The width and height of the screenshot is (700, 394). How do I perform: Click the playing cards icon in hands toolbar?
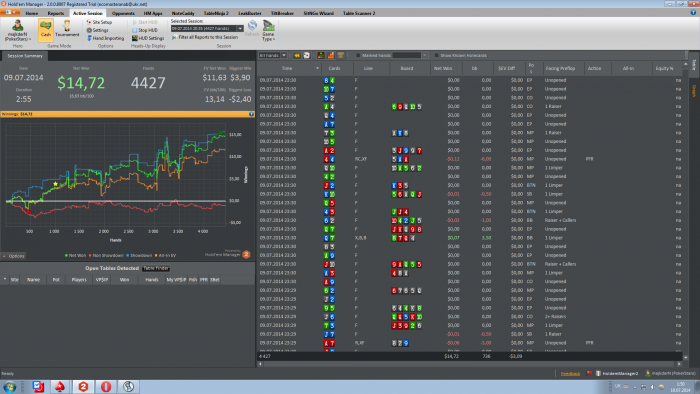307,55
